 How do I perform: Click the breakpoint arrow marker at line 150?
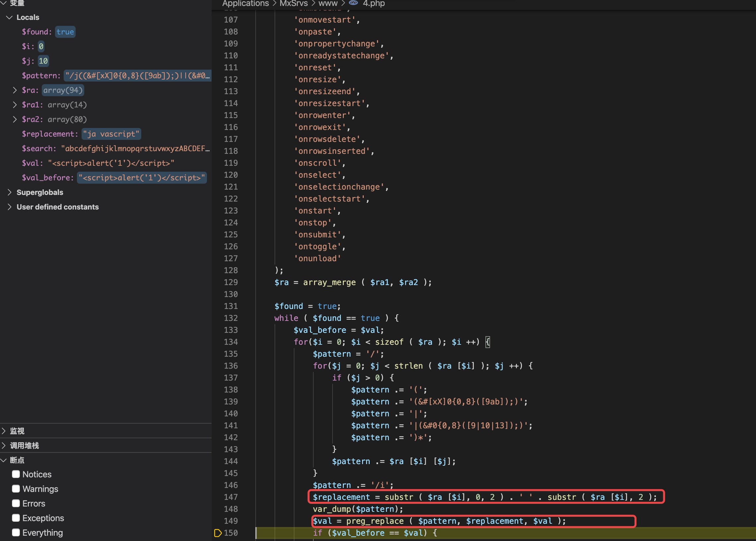(x=218, y=533)
